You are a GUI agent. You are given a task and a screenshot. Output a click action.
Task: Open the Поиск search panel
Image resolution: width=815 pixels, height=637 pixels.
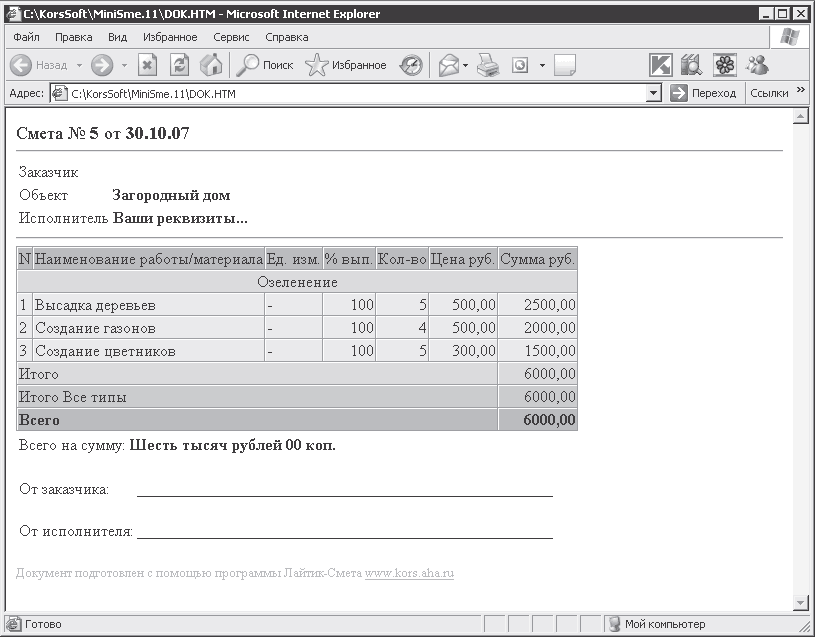click(264, 65)
